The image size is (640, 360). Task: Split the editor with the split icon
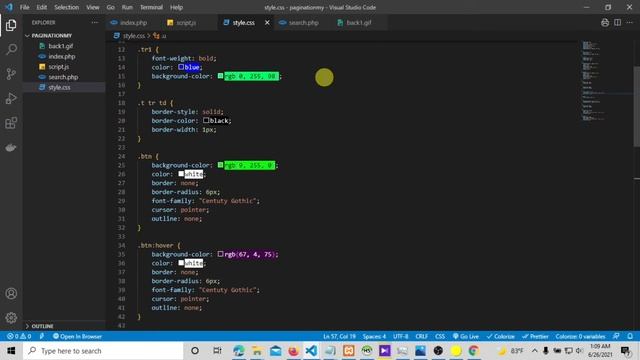pyautogui.click(x=618, y=23)
